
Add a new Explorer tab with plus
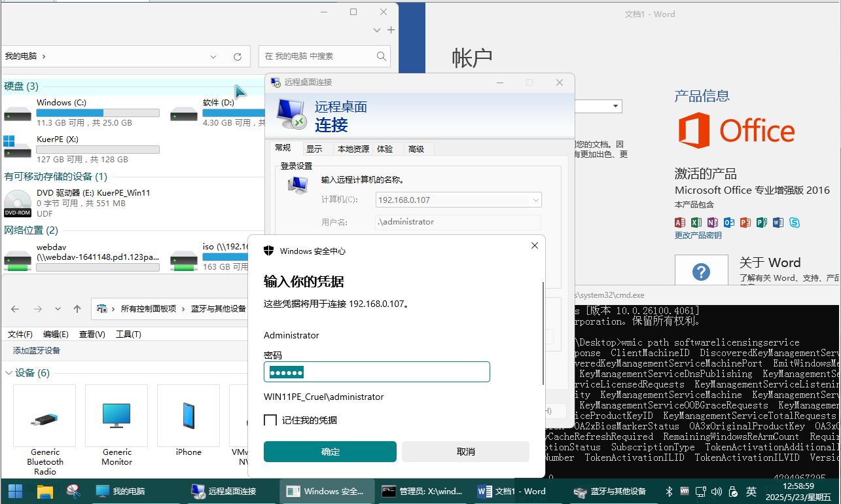coord(391,30)
